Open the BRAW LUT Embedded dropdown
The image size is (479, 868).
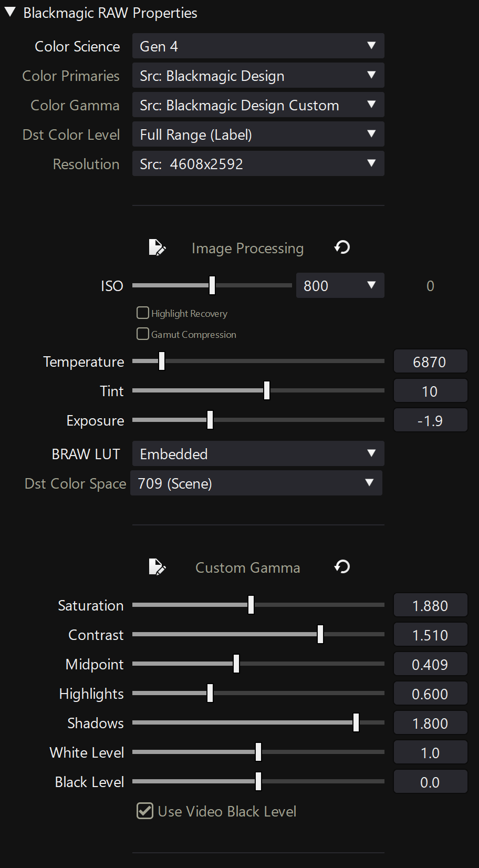[258, 454]
